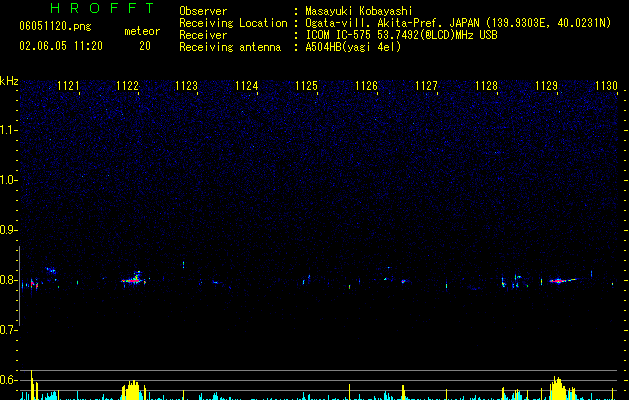The width and height of the screenshot is (629, 400).
Task: Click the 1125 time marker
Action: (x=306, y=86)
